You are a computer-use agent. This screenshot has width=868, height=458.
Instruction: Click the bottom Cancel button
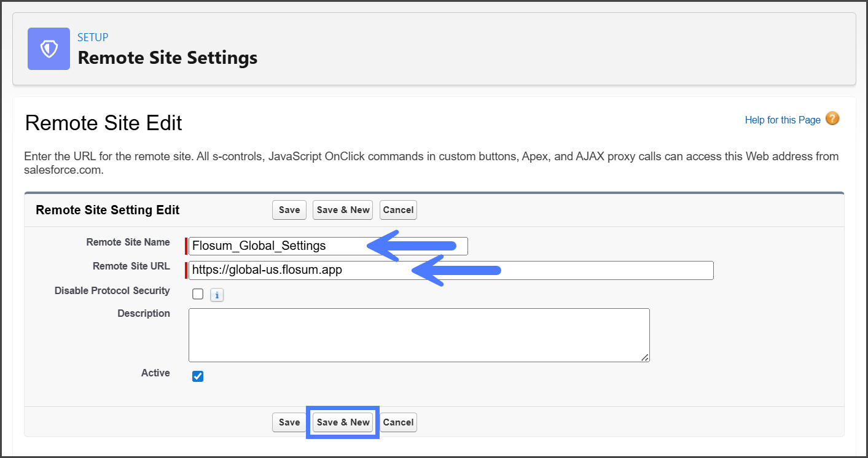(x=398, y=422)
